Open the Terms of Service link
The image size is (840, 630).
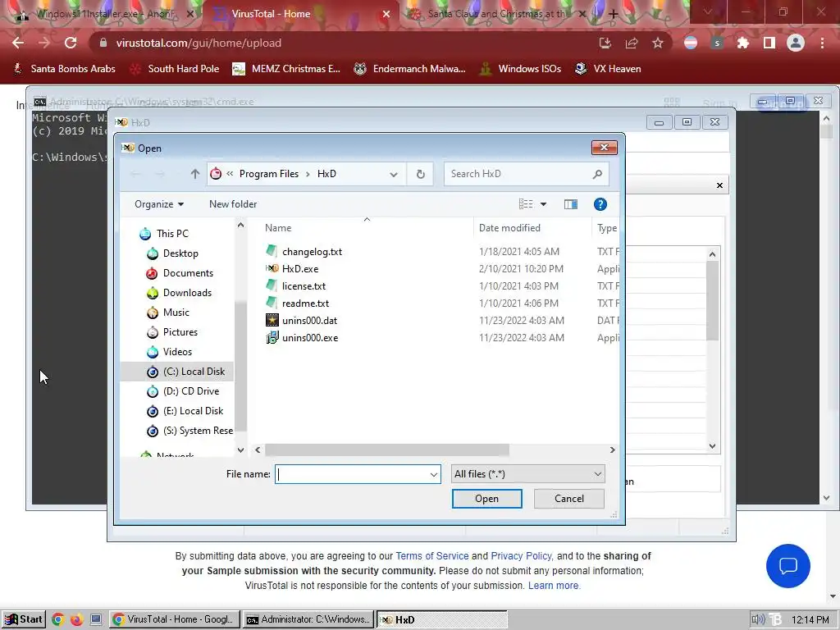click(431, 556)
